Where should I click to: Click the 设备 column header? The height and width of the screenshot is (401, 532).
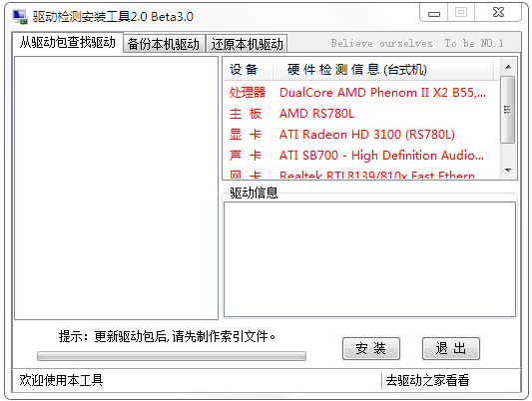coord(249,70)
